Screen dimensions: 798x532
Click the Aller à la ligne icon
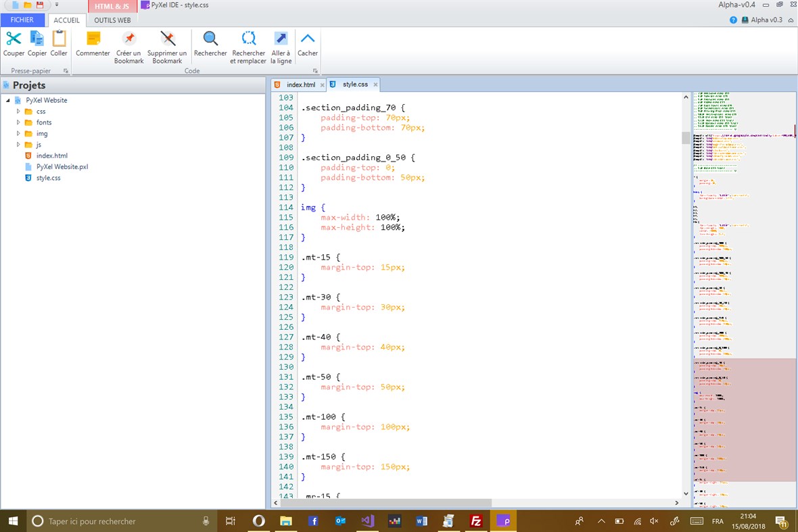coord(281,44)
